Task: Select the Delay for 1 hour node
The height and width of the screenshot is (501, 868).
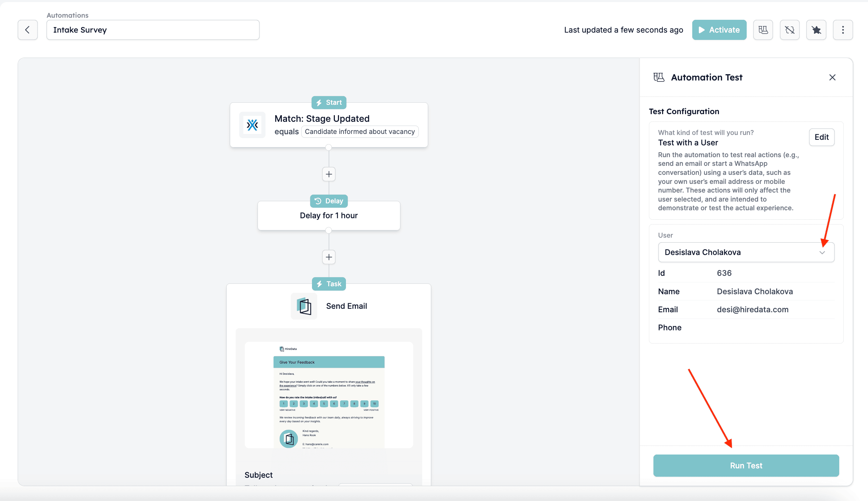Action: [x=329, y=215]
